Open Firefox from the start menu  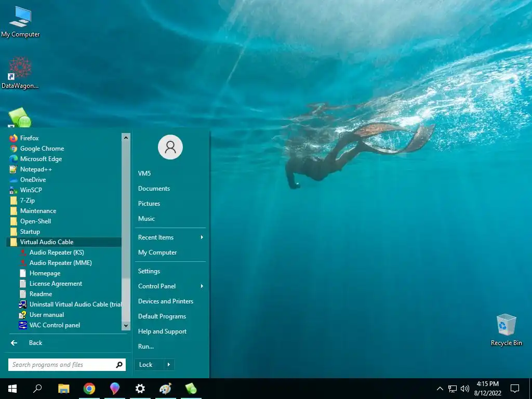click(64, 138)
